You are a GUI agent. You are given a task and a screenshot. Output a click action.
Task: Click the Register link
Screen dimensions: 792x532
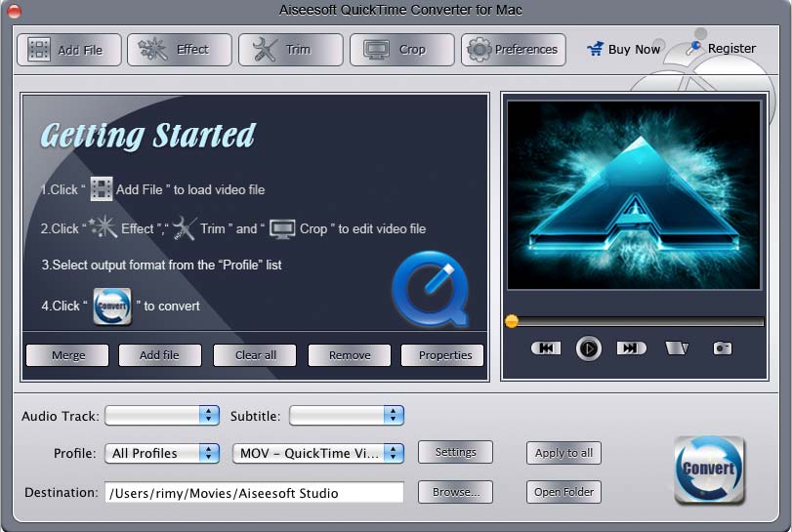coord(722,48)
